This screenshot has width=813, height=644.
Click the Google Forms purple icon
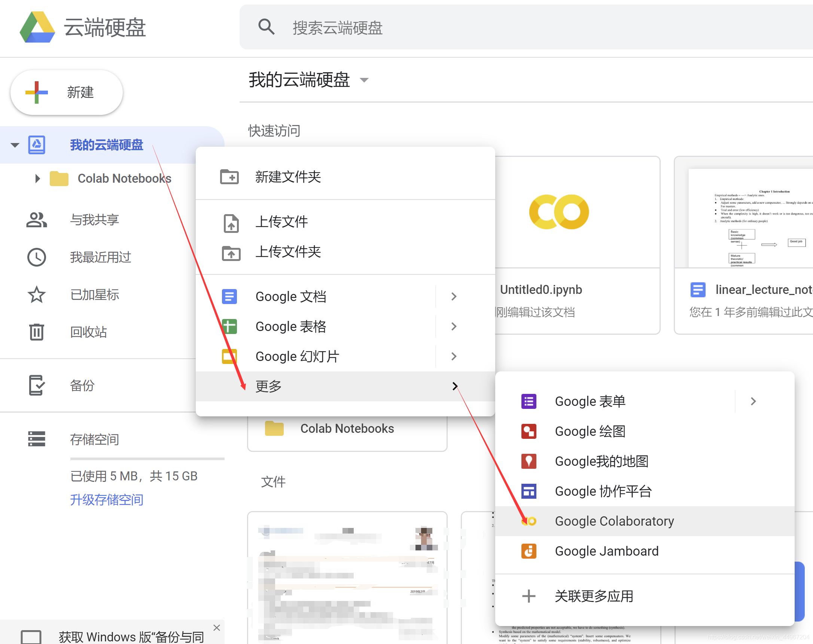[529, 401]
